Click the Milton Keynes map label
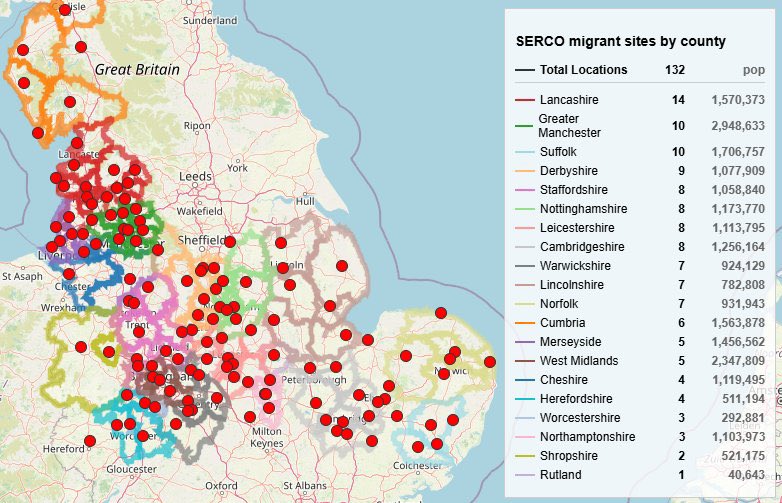This screenshot has height=503, width=782. [267, 437]
